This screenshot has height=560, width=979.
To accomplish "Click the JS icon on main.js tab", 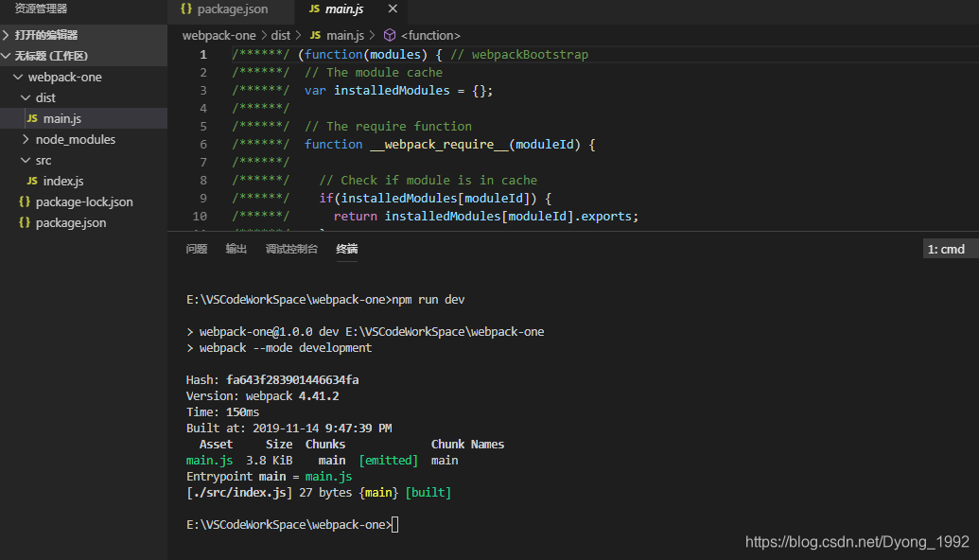I will (x=314, y=9).
